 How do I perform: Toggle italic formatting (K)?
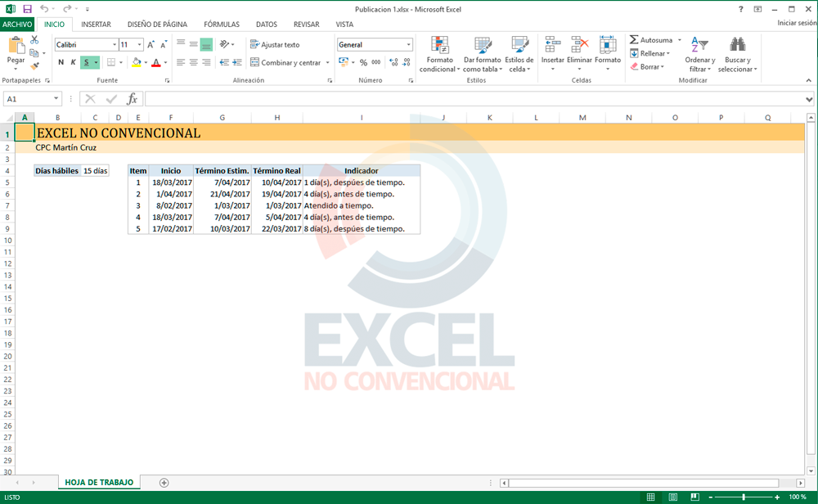point(73,62)
